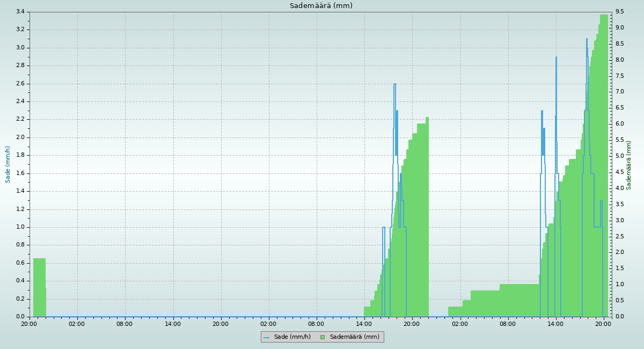Click the blue peak reaching 2.6 mm/h
The height and width of the screenshot is (349, 644).
pyautogui.click(x=394, y=84)
